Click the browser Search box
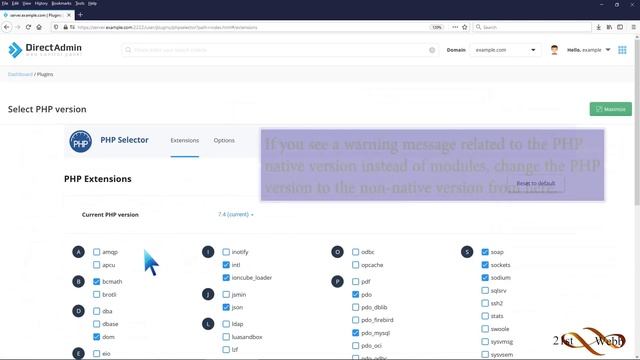Image resolution: width=640 pixels, height=360 pixels. [532, 27]
